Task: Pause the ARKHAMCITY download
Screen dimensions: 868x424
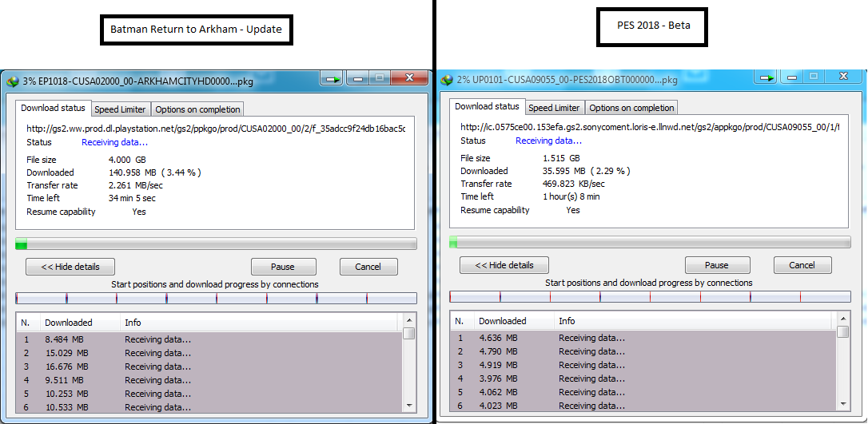Action: point(282,267)
